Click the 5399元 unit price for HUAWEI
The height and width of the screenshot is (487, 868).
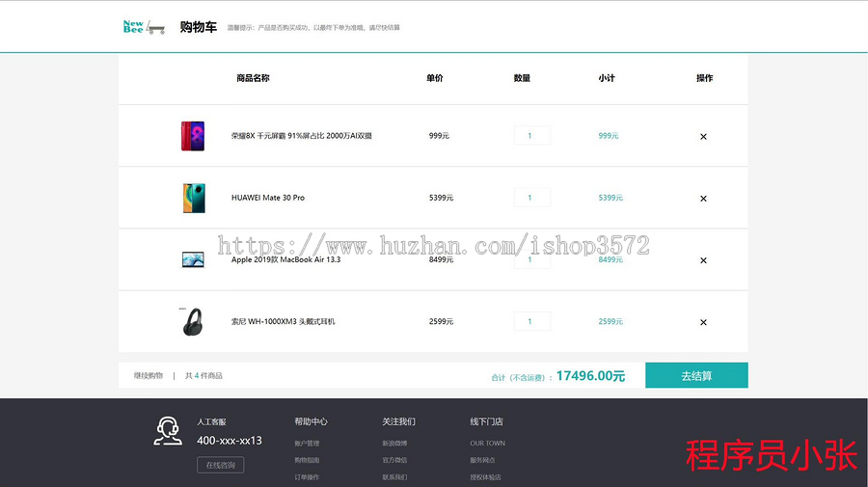(x=441, y=198)
